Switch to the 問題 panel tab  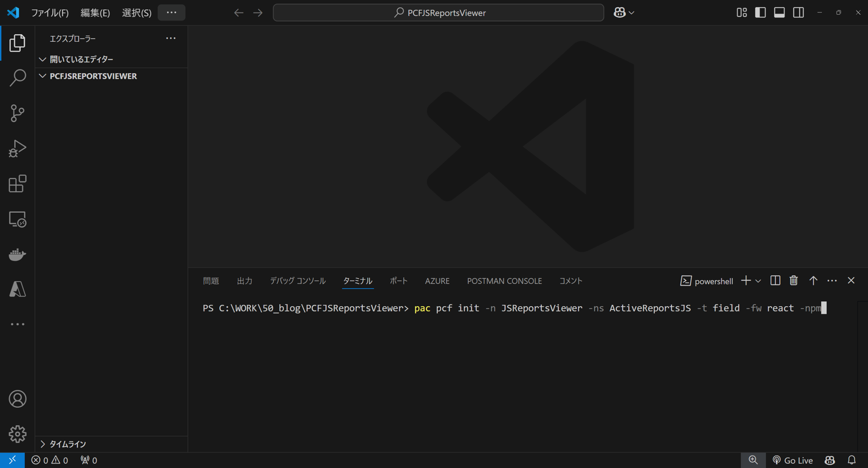(x=211, y=281)
